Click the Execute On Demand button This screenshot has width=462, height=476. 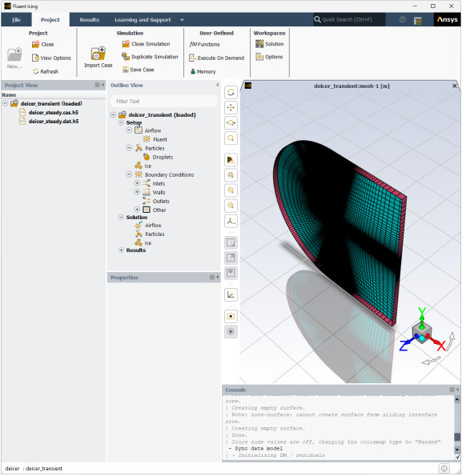(x=216, y=58)
